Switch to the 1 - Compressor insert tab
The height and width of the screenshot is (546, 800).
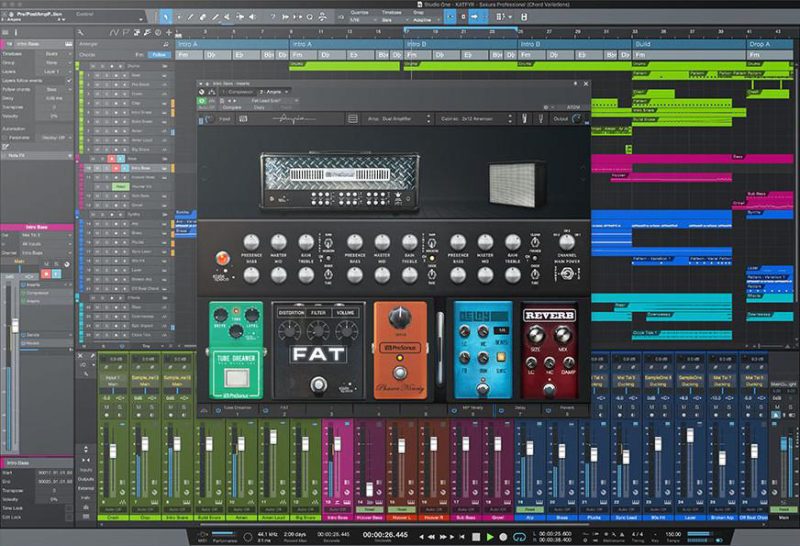tap(237, 92)
